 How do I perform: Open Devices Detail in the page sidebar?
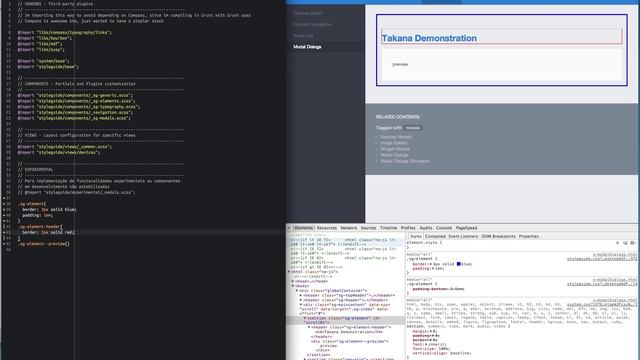tap(307, 13)
